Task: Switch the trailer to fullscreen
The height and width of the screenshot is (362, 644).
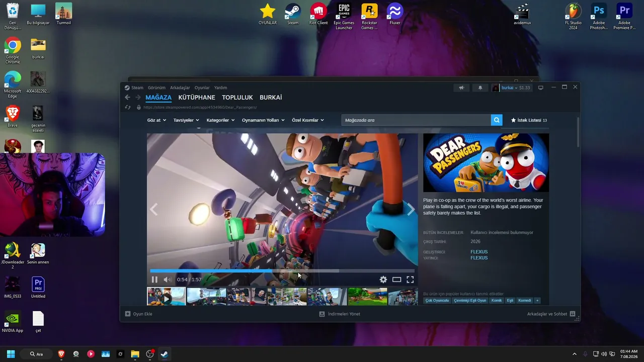Action: click(x=410, y=280)
